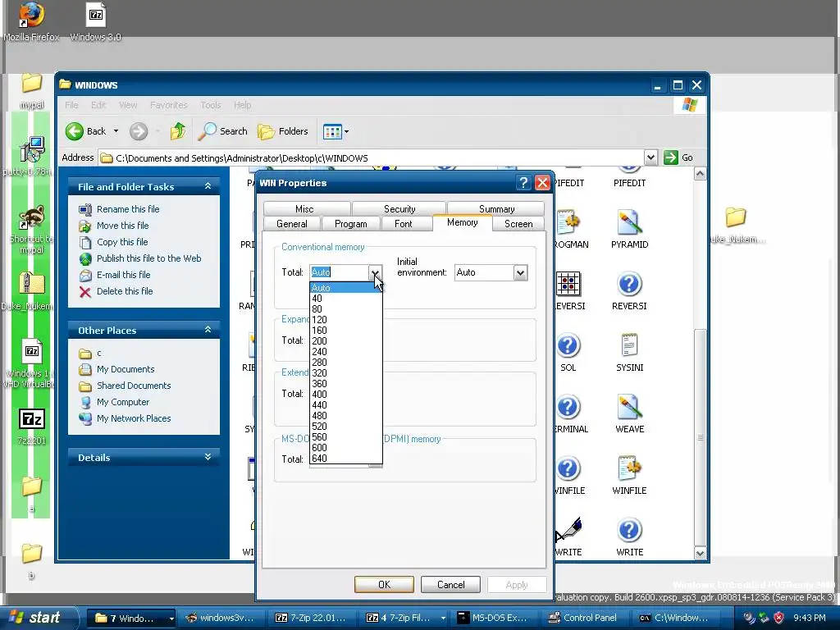The width and height of the screenshot is (840, 630).
Task: Open My Computer in Other Places
Action: [123, 402]
